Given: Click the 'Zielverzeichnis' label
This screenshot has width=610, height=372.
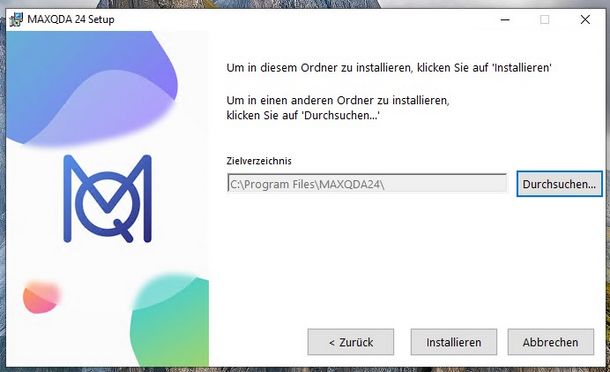Looking at the screenshot, I should pyautogui.click(x=259, y=161).
